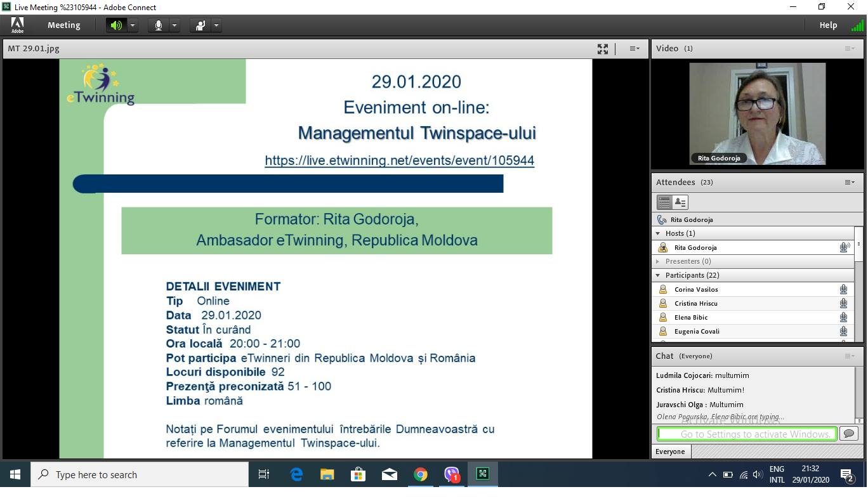Click Corina Vasilos's participant avatar icon
Image resolution: width=868 pixels, height=501 pixels.
[663, 289]
